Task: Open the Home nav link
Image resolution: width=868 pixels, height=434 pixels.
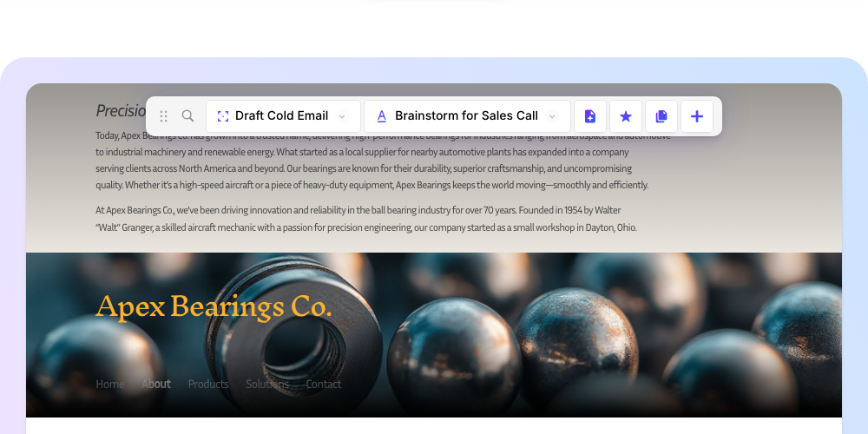Action: (110, 385)
